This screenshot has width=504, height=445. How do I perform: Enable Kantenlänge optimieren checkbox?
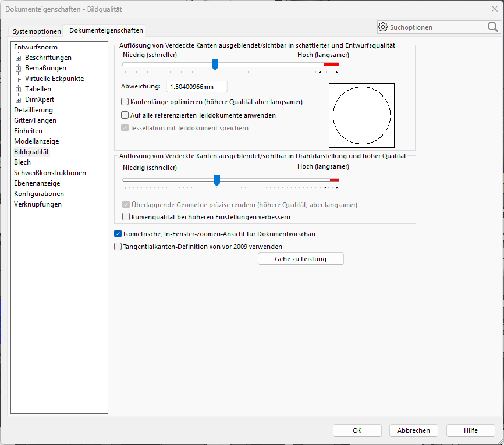pyautogui.click(x=125, y=102)
